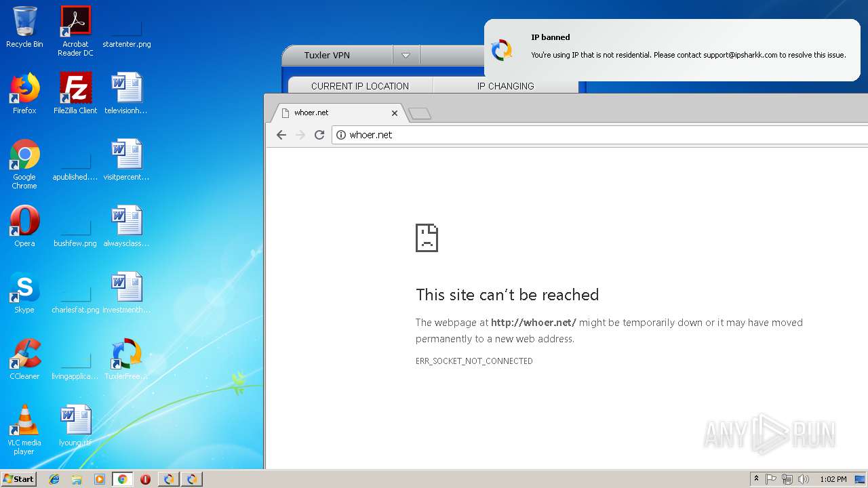Open Internet Explorer from taskbar
The width and height of the screenshot is (868, 488).
point(54,479)
